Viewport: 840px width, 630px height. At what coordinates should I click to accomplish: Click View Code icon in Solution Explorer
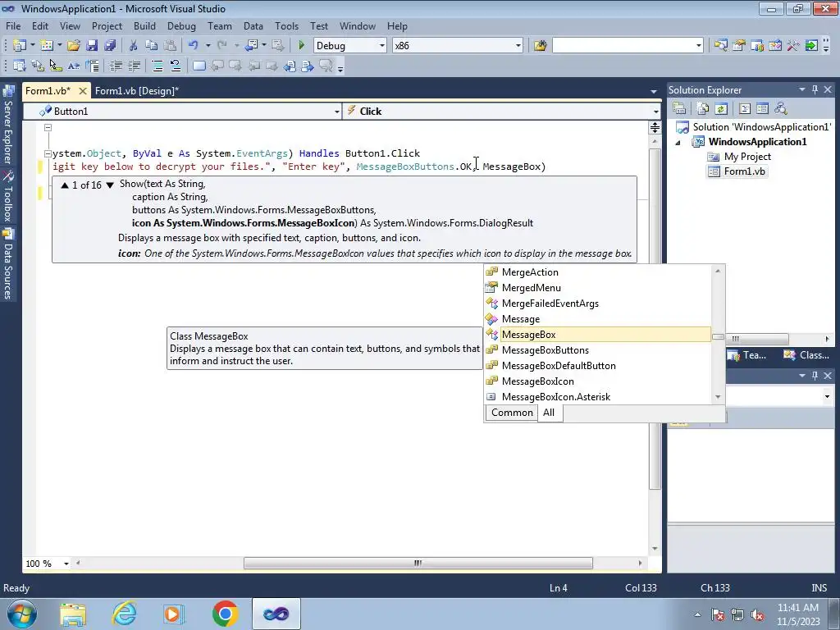coord(745,109)
